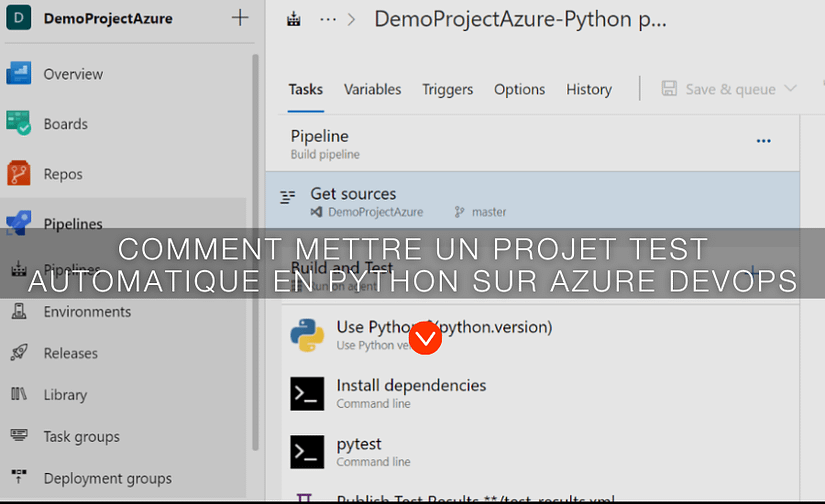The image size is (825, 504).
Task: Open the Repos sidebar icon
Action: (18, 173)
